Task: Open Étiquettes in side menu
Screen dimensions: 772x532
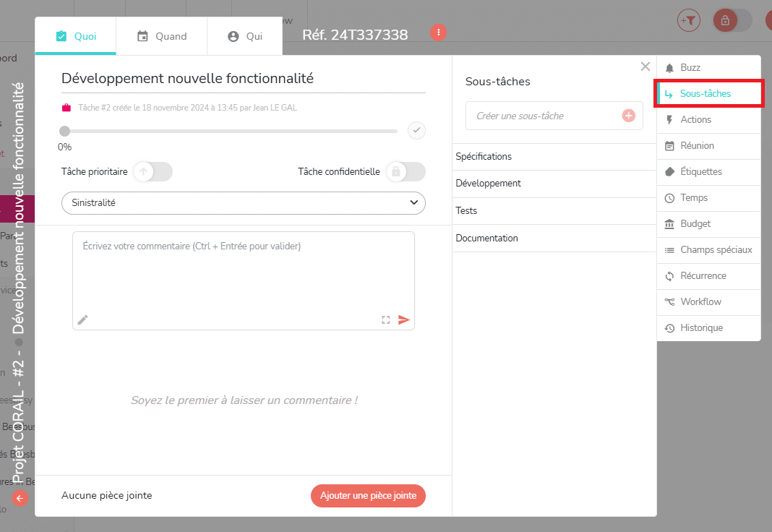Action: point(709,172)
